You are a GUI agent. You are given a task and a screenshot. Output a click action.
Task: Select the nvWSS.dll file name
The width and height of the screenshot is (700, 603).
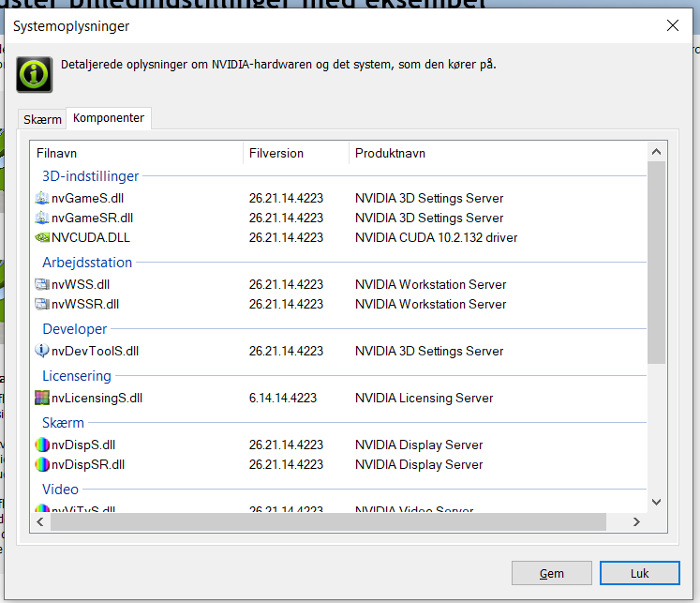point(81,284)
